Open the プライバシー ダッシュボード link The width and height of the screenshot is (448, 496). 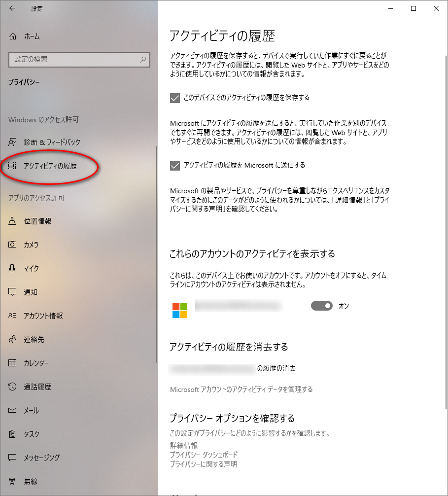pyautogui.click(x=204, y=455)
